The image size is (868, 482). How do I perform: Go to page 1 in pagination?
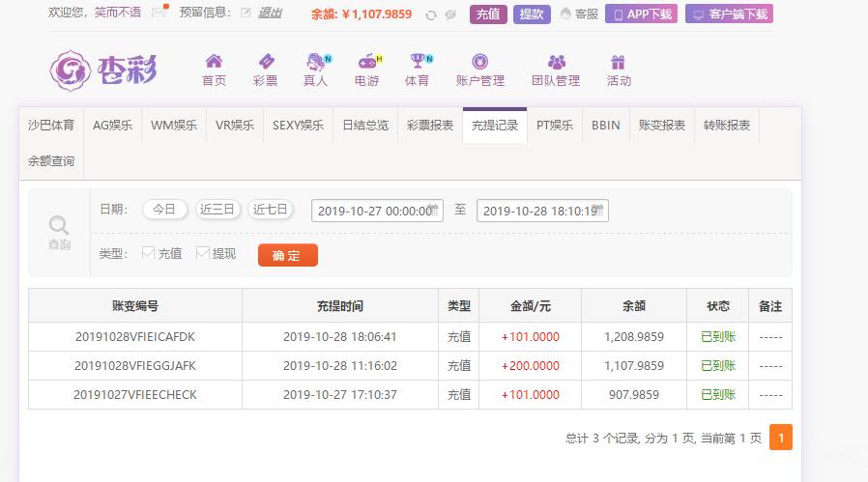pos(781,438)
